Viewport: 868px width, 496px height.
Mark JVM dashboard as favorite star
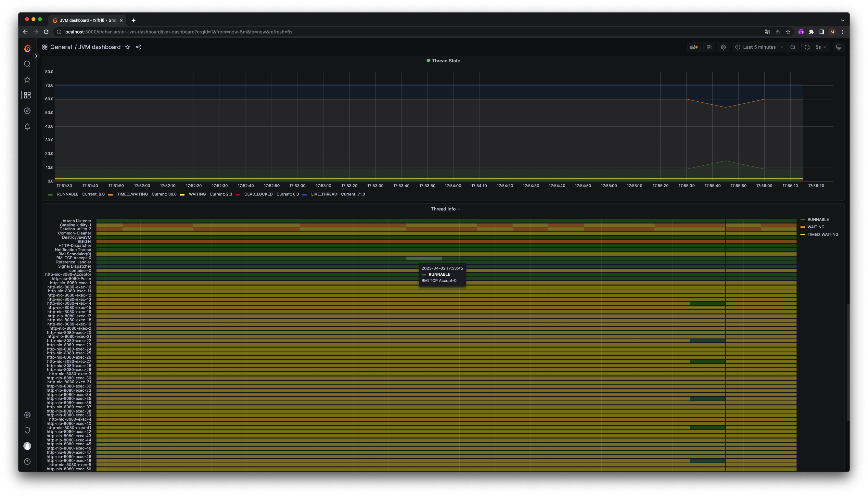(x=127, y=47)
